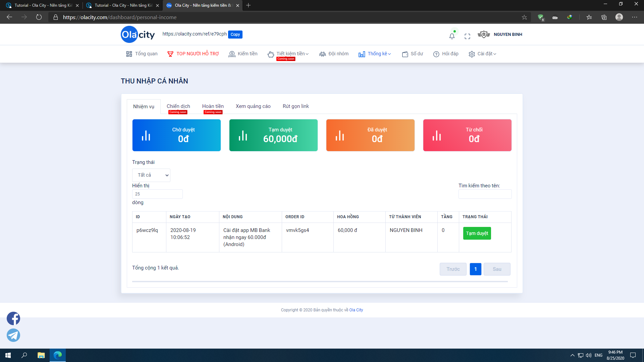Add page to favorites star icon
The height and width of the screenshot is (362, 644).
click(524, 17)
